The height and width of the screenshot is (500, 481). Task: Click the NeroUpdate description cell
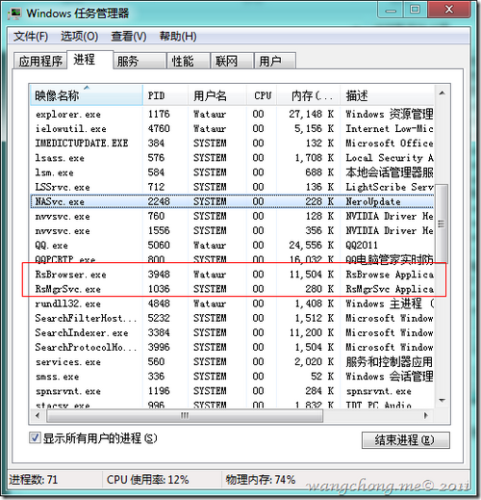pos(373,202)
